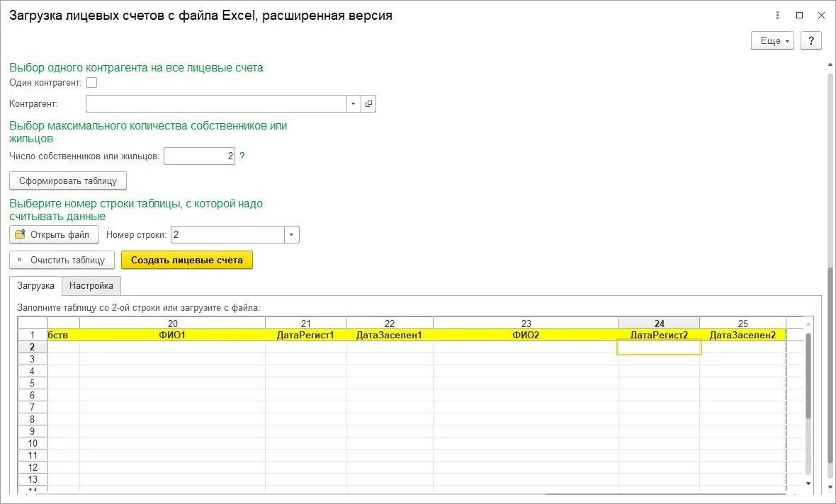Click the ДатаЗаселен2 header cell

click(742, 335)
